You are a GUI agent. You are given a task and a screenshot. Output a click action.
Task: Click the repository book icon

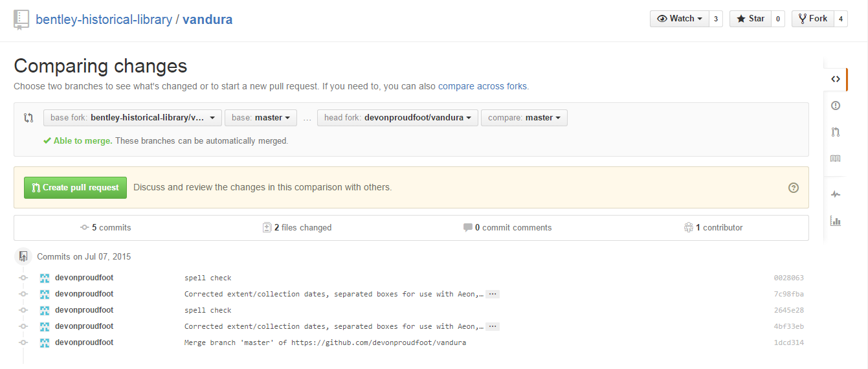tap(21, 19)
